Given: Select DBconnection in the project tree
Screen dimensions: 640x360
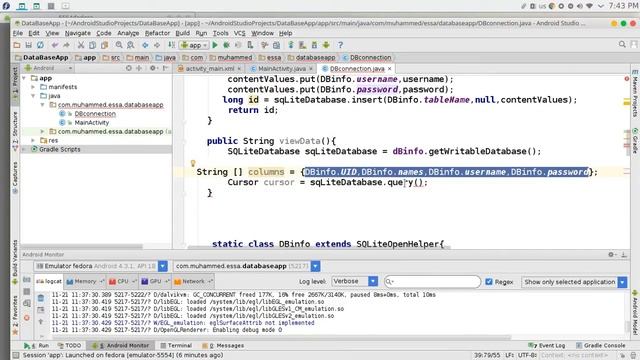Looking at the screenshot, I should click(x=95, y=114).
